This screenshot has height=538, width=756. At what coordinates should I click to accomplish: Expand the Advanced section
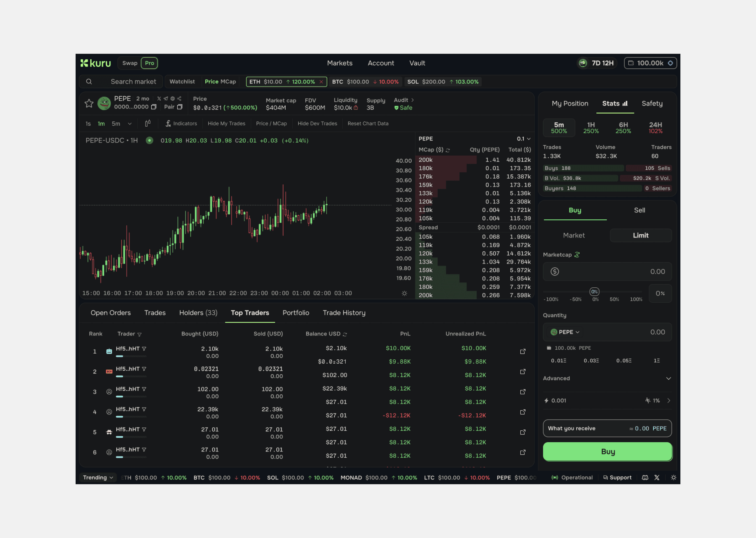tap(607, 378)
